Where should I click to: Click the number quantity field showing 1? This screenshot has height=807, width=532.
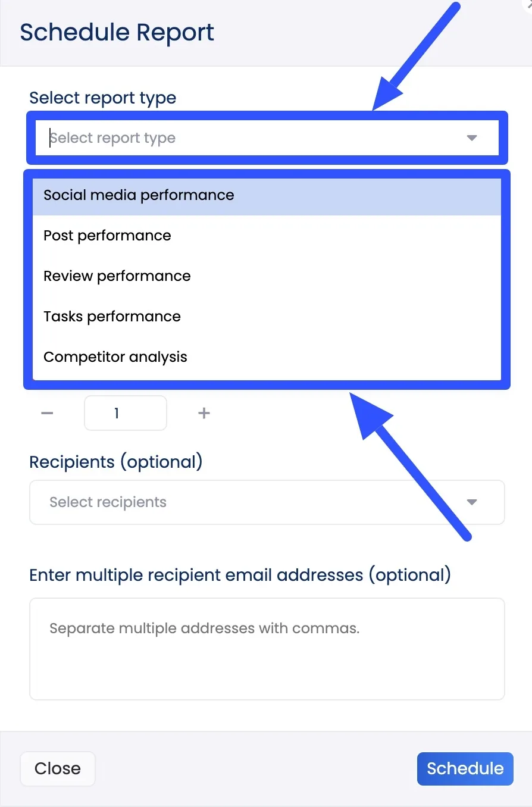tap(125, 412)
